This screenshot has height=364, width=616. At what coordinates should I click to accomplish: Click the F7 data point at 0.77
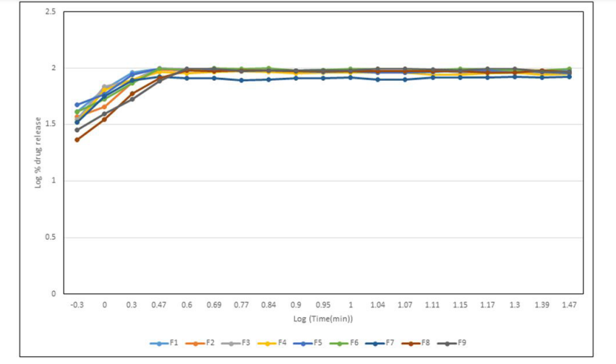coord(241,80)
